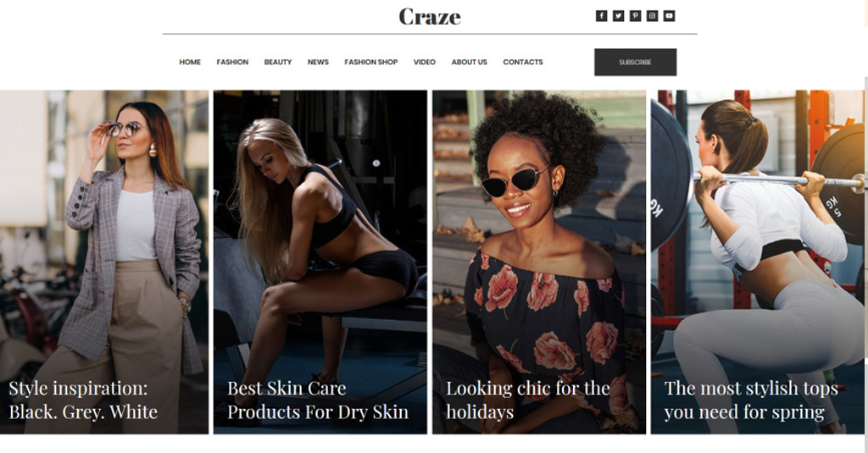
Task: Select News in the navigation bar
Action: 319,62
